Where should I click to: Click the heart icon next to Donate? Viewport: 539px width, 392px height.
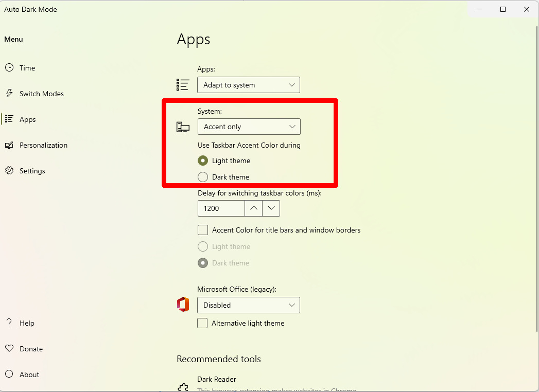coord(9,348)
